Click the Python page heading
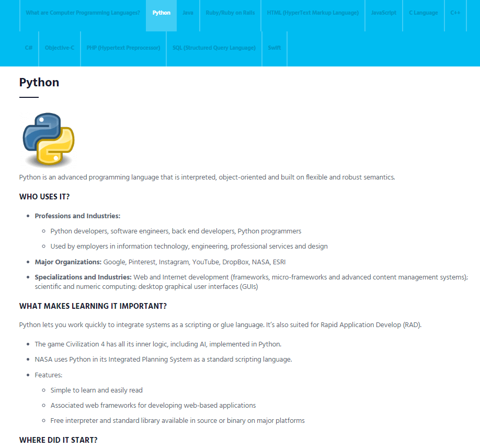The height and width of the screenshot is (448, 480). tap(39, 82)
